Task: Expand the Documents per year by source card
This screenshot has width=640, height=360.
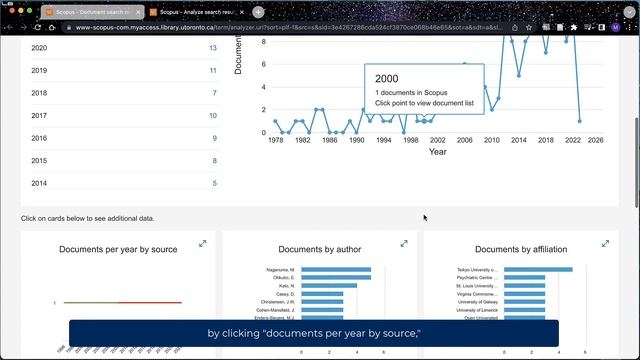Action: pyautogui.click(x=202, y=244)
